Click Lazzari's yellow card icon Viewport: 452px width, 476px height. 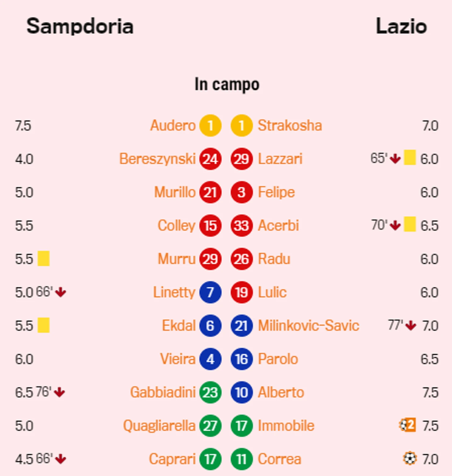tap(410, 157)
